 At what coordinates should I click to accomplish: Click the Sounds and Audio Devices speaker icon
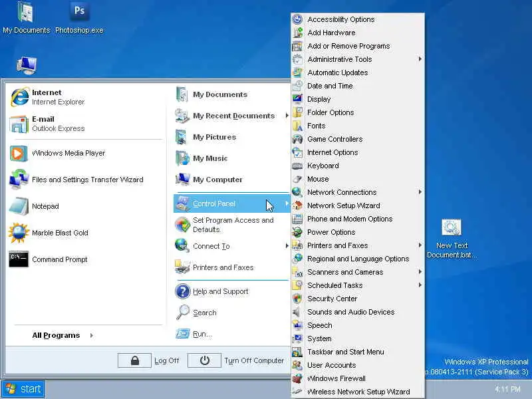pyautogui.click(x=297, y=312)
